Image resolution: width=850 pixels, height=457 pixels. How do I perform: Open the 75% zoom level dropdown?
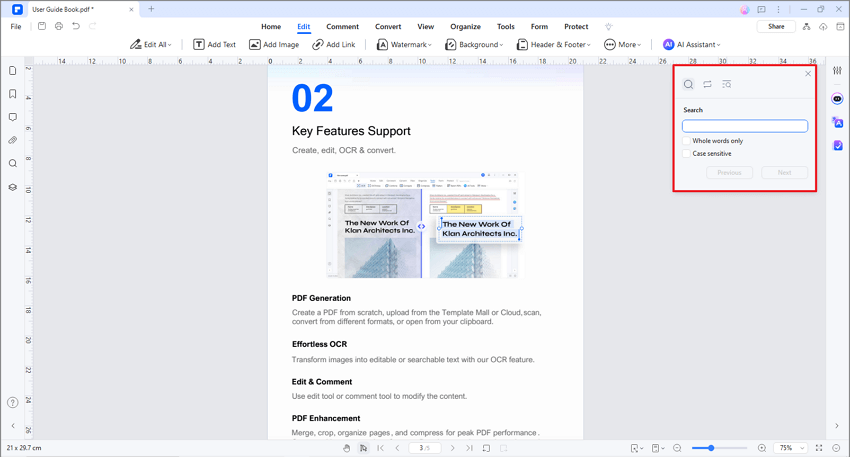click(x=792, y=448)
